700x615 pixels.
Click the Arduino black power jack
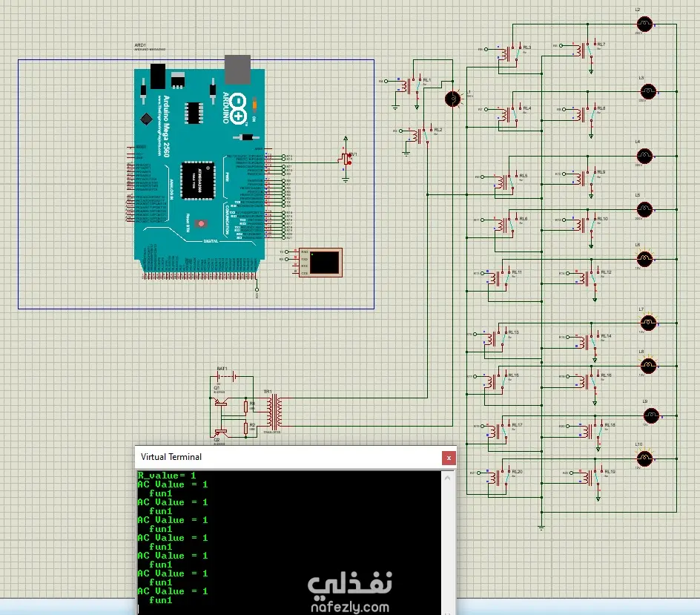point(158,76)
